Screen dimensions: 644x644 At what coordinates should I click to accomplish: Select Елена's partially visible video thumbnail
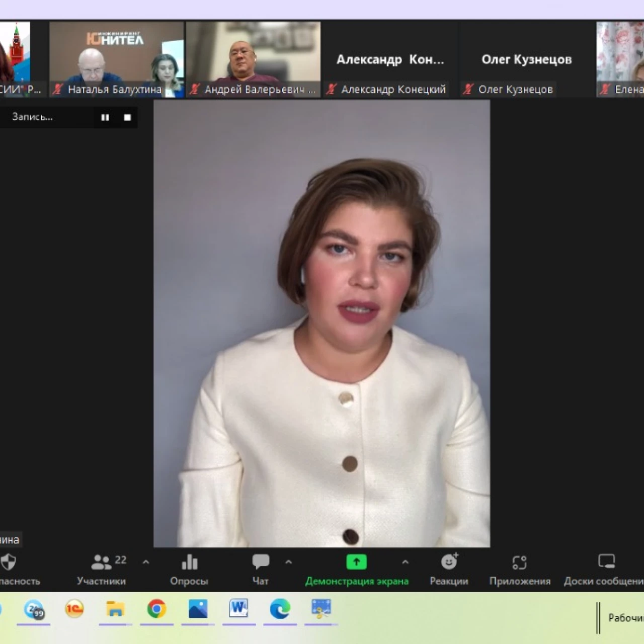coord(620,59)
